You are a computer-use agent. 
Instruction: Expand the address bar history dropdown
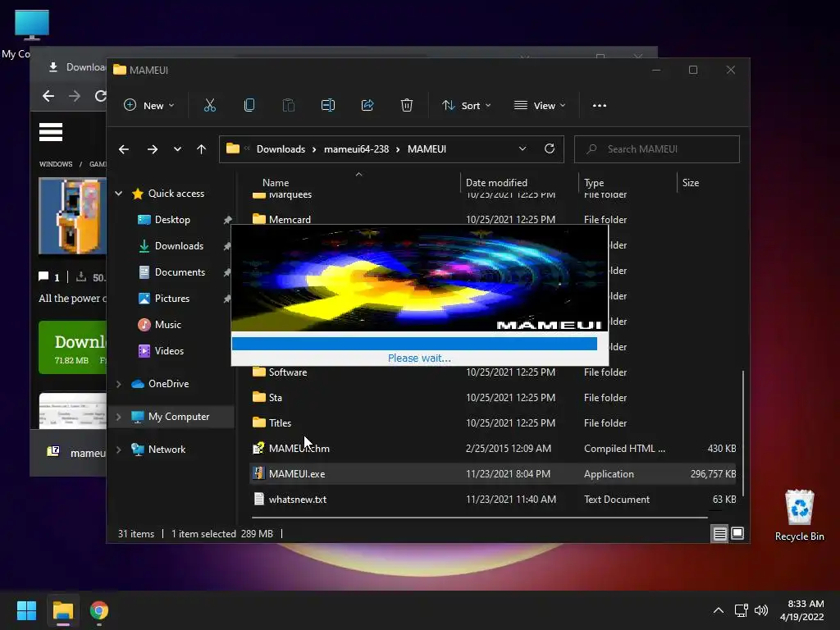(x=523, y=149)
